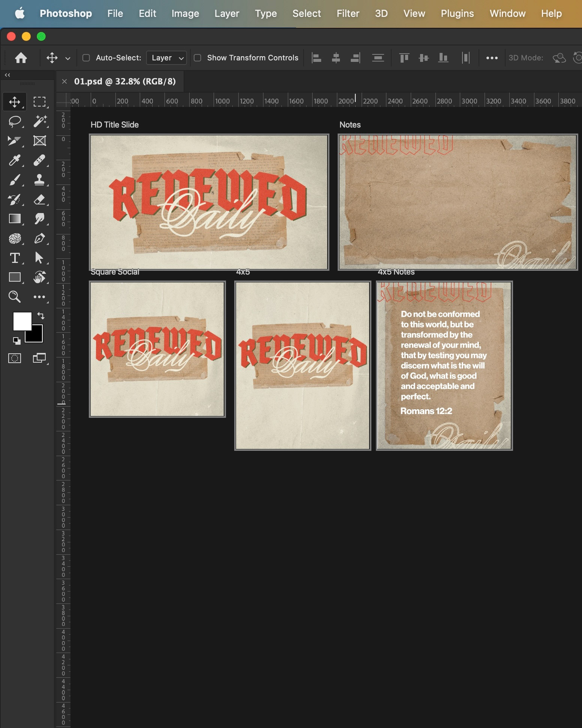Toggle Quick Mask mode
The width and height of the screenshot is (582, 728).
point(15,358)
